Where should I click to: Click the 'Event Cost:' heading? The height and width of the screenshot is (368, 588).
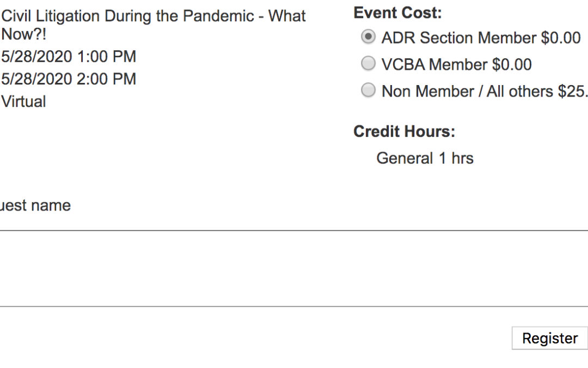pyautogui.click(x=397, y=13)
